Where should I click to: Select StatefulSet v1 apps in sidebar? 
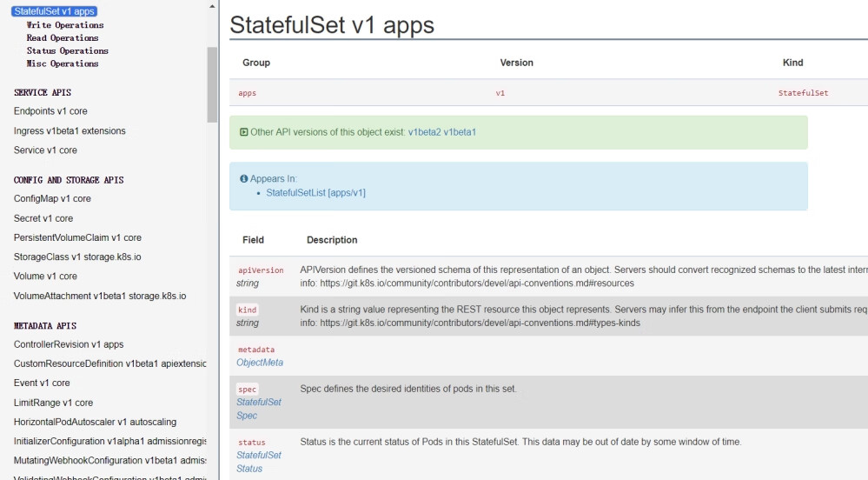click(x=54, y=11)
